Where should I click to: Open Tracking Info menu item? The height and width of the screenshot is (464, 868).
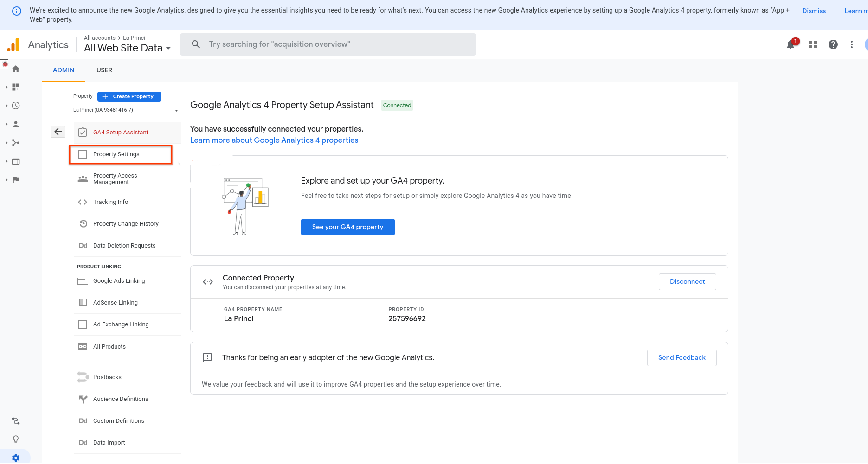click(x=128, y=202)
